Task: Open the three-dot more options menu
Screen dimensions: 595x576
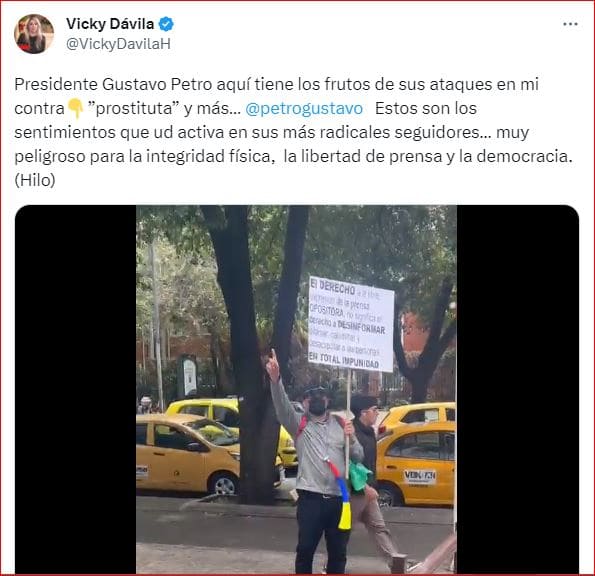Action: coord(570,24)
